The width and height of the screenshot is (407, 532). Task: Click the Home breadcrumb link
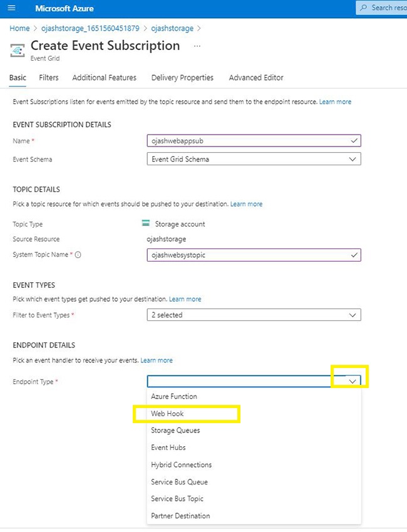19,28
